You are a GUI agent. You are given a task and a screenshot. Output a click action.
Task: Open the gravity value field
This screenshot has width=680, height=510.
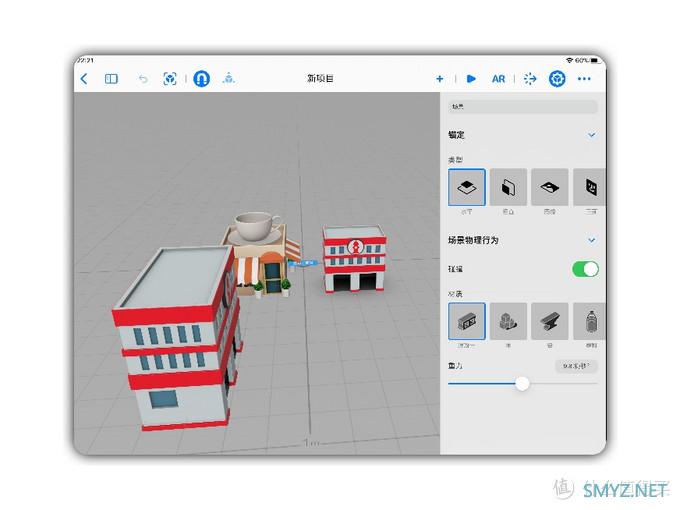[x=576, y=366]
